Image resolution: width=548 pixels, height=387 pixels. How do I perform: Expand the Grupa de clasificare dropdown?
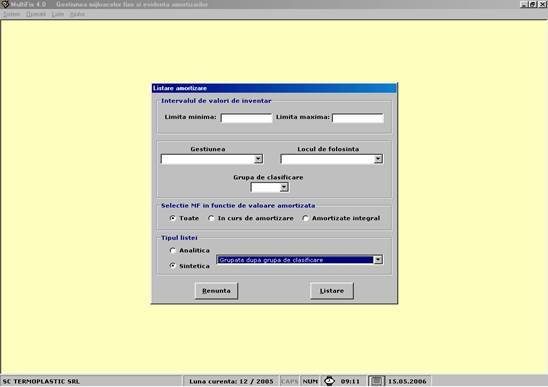click(284, 187)
